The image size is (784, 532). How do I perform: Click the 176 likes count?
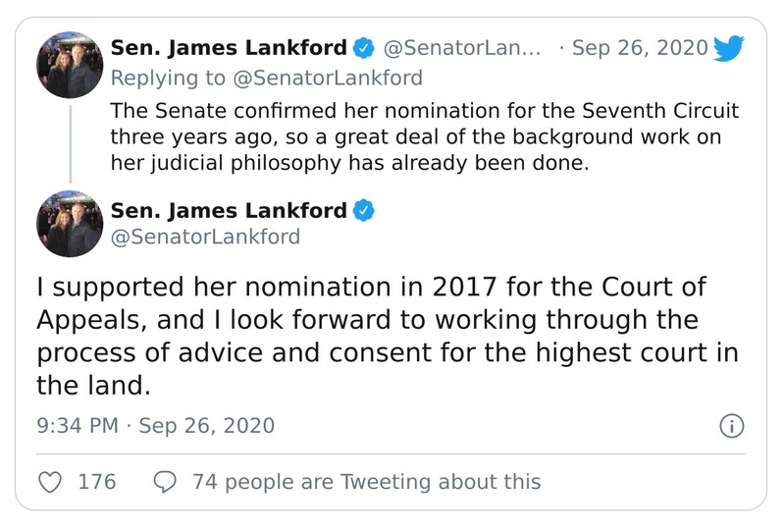tap(96, 481)
